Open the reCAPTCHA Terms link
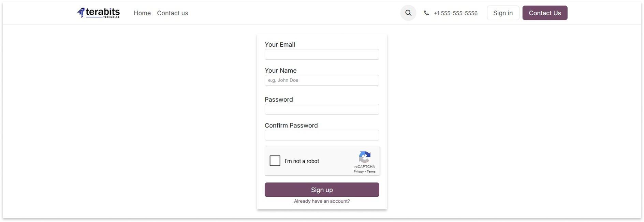 click(x=371, y=172)
